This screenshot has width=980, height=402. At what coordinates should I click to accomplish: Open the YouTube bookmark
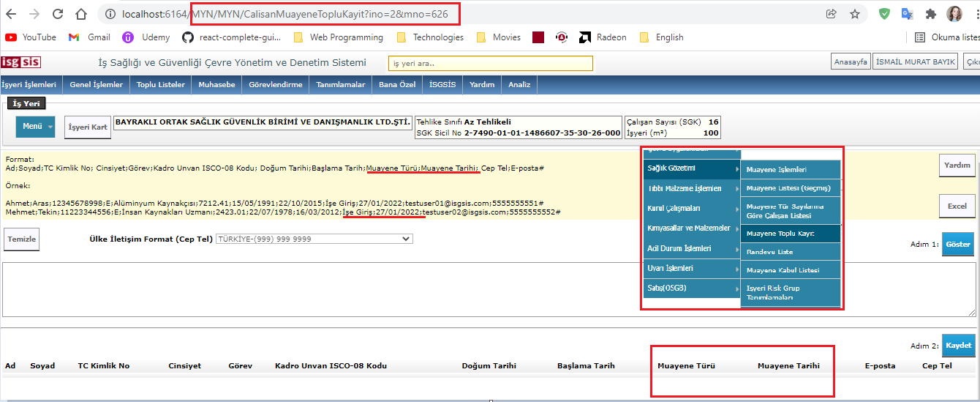(31, 37)
